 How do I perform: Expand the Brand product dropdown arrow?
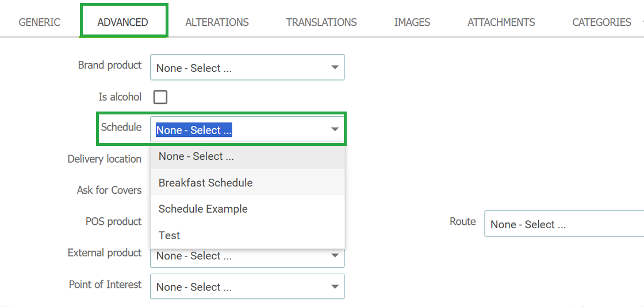click(x=335, y=67)
